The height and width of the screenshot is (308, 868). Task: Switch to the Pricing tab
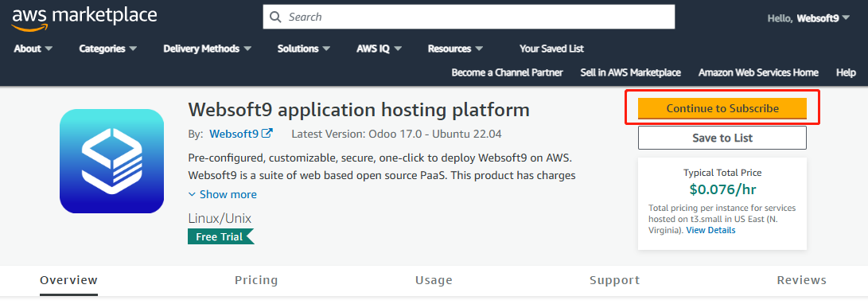point(256,280)
